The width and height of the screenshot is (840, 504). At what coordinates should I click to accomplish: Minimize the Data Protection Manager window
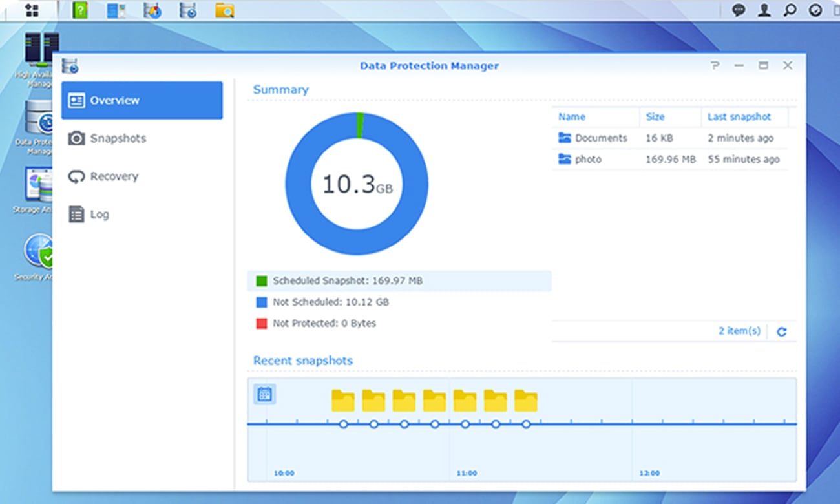(x=739, y=65)
